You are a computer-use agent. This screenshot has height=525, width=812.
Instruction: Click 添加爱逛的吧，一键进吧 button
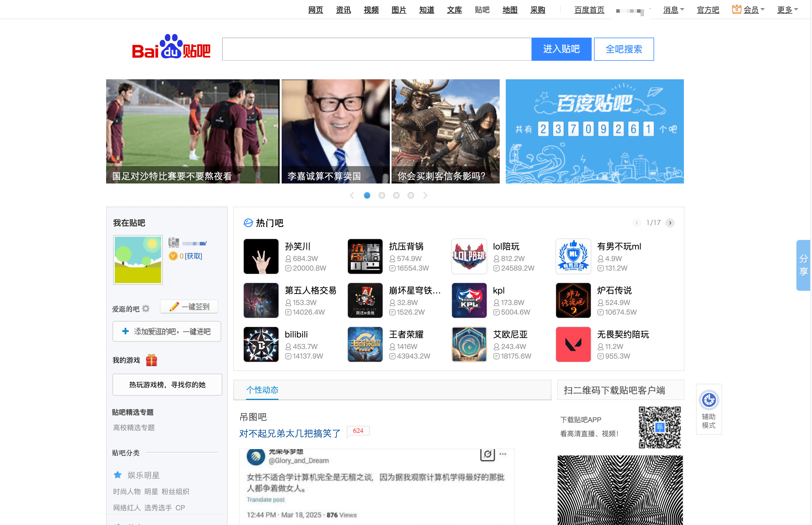coord(167,331)
